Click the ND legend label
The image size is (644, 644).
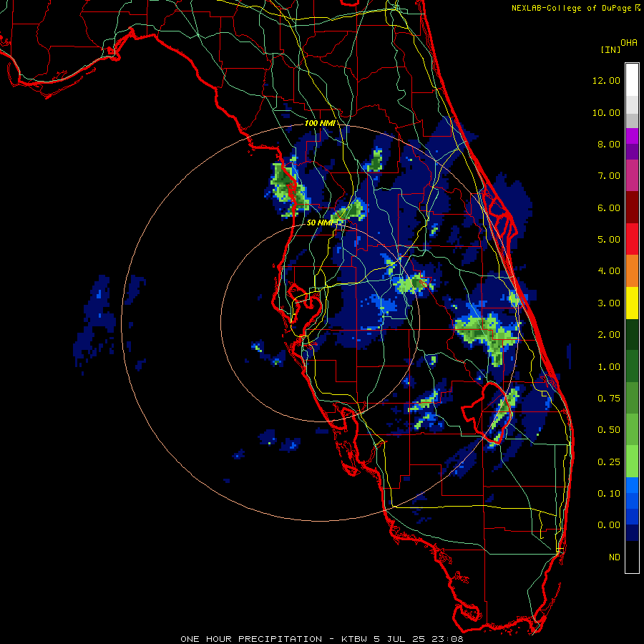pyautogui.click(x=615, y=557)
